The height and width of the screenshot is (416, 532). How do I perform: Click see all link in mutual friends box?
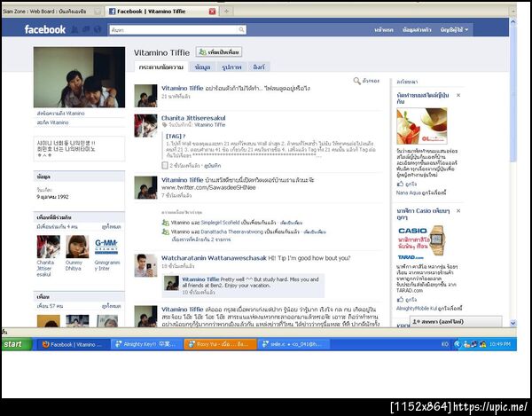click(x=112, y=227)
